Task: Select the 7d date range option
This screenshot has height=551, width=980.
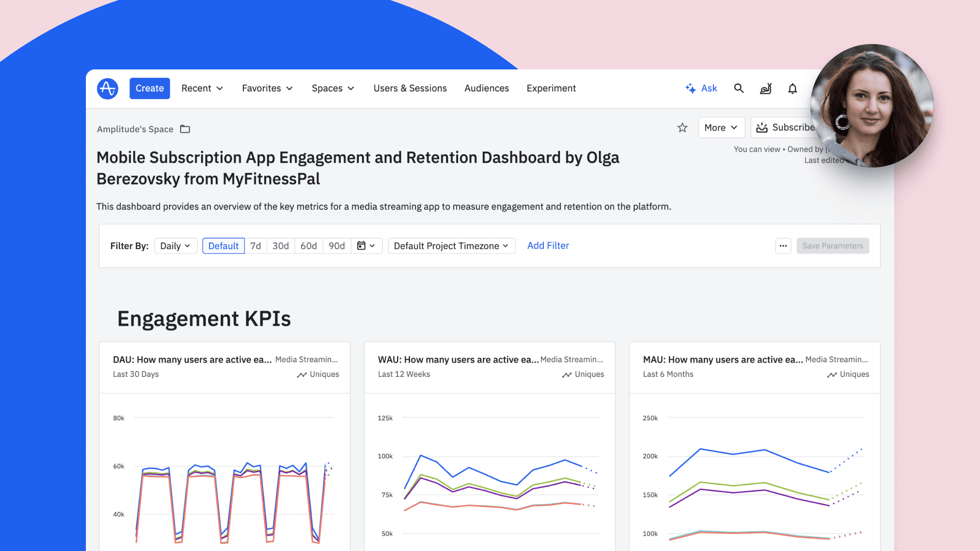Action: (255, 246)
